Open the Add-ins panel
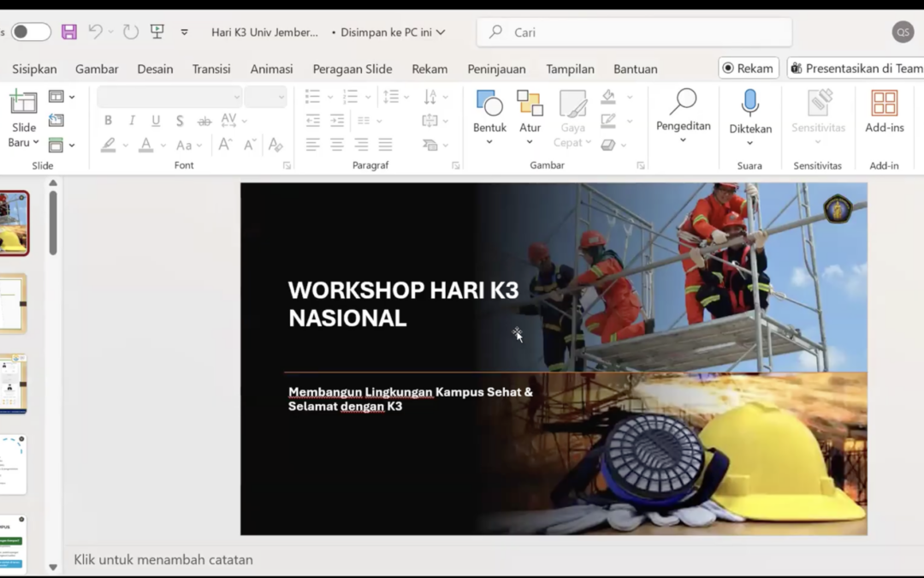 click(884, 104)
